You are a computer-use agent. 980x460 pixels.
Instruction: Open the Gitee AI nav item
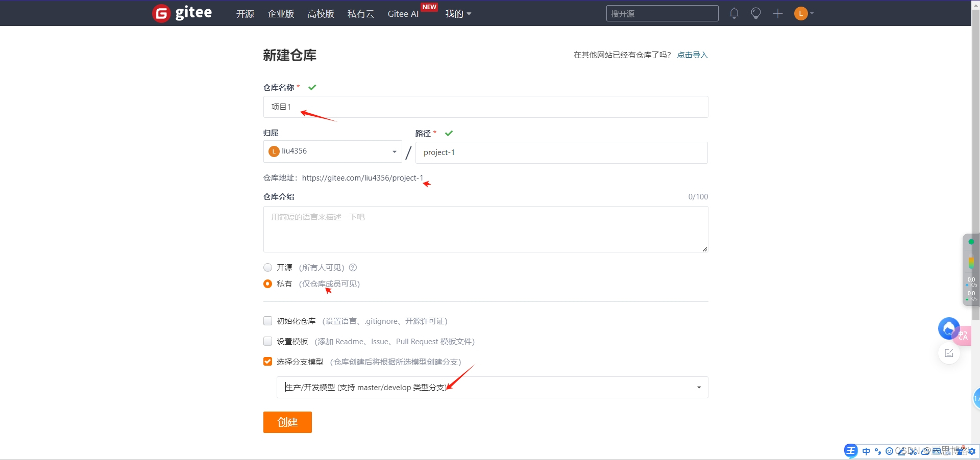[403, 14]
